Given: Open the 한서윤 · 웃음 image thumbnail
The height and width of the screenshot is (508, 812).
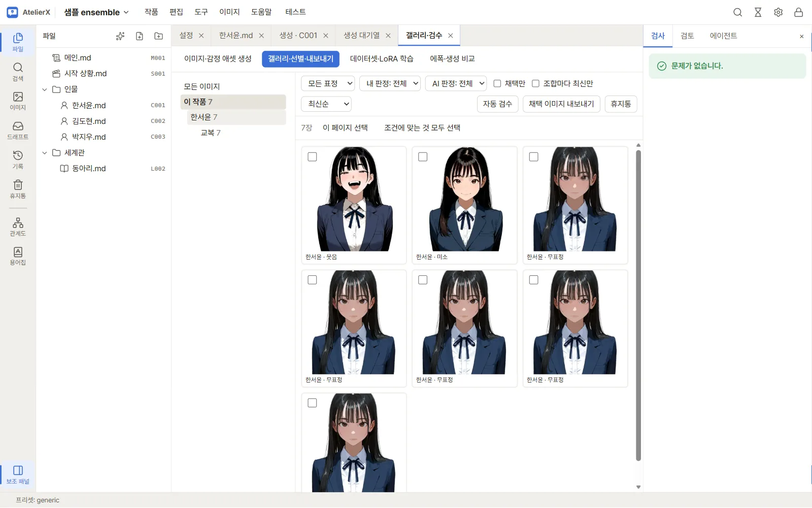Looking at the screenshot, I should (x=354, y=199).
